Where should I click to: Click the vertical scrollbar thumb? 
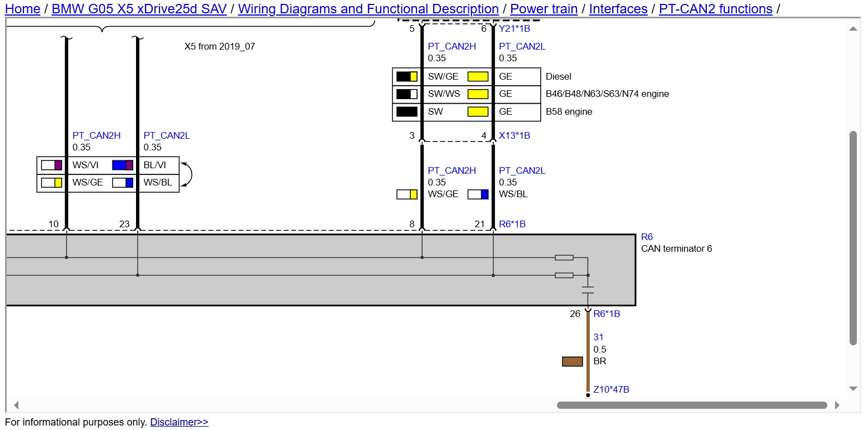(853, 238)
